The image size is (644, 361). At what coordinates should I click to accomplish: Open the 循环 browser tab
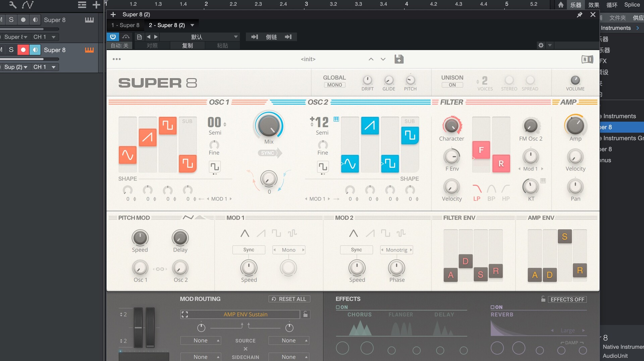(x=612, y=5)
